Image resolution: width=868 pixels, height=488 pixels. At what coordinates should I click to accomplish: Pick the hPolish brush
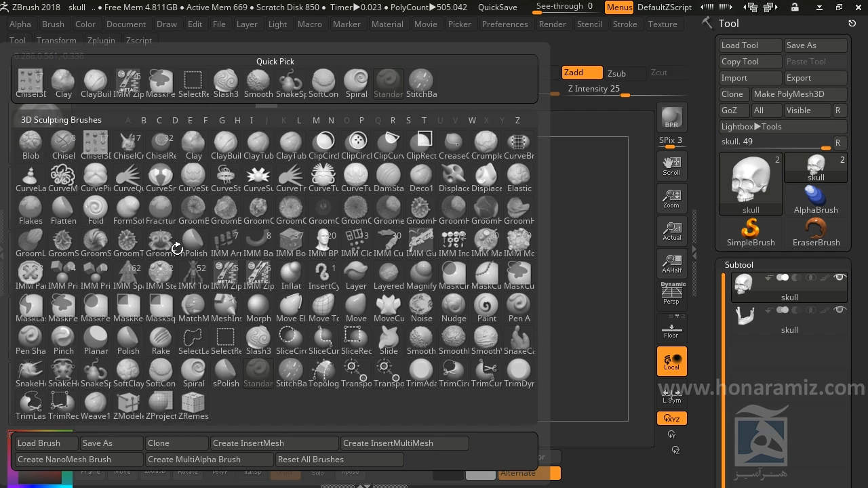193,243
